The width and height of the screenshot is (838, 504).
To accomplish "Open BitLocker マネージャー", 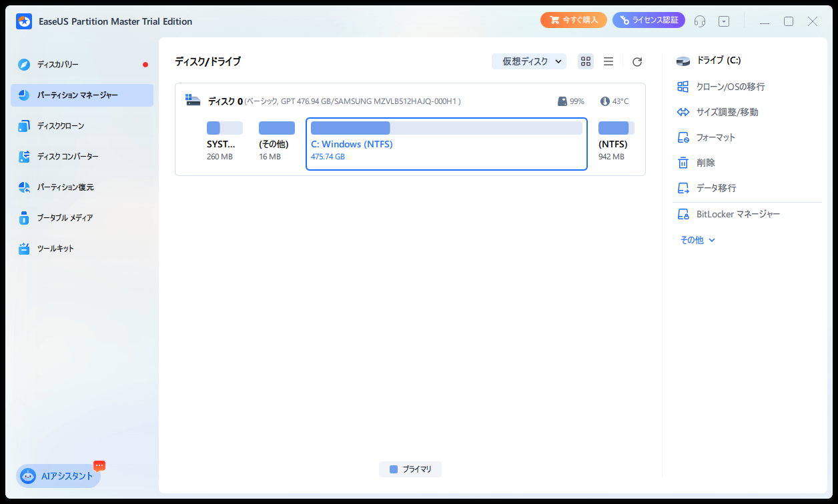I will tap(738, 214).
